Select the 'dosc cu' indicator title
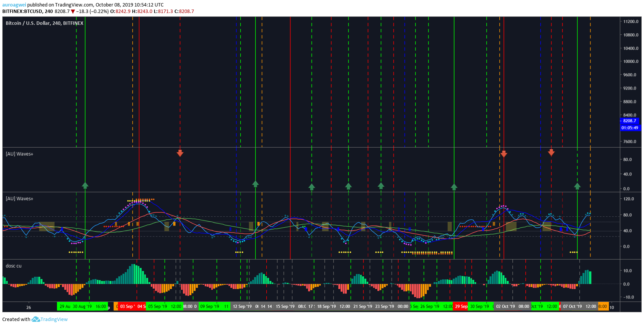 coord(13,266)
